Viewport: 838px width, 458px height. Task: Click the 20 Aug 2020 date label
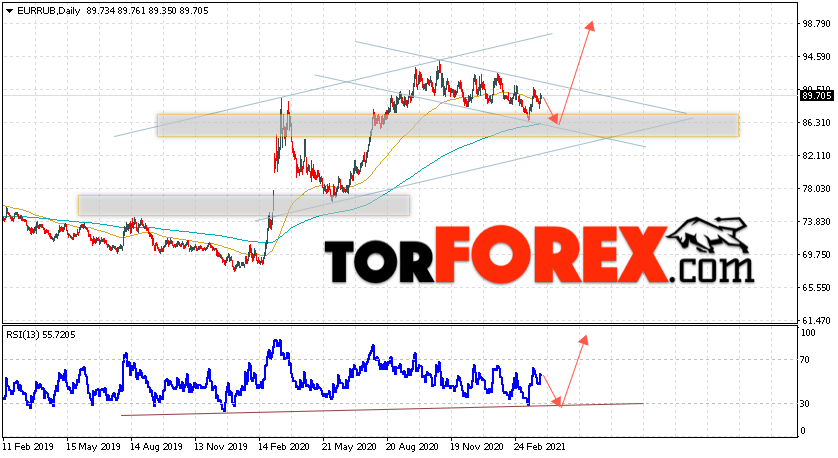click(412, 446)
